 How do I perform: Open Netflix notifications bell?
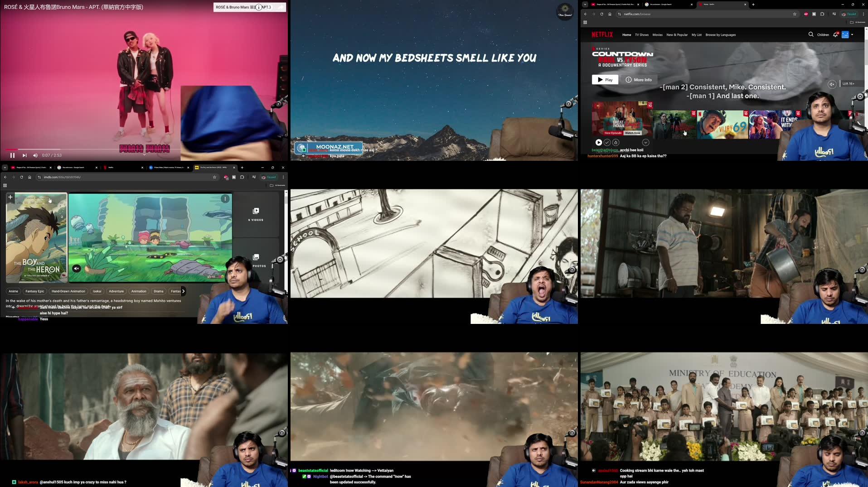pos(835,34)
